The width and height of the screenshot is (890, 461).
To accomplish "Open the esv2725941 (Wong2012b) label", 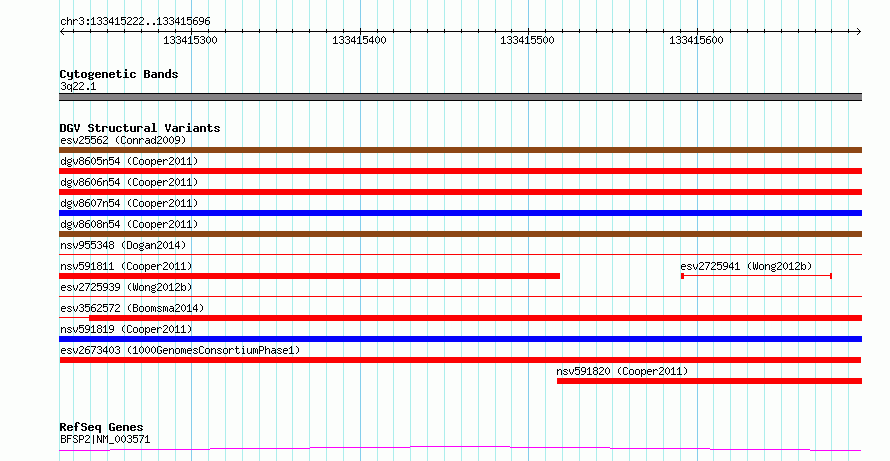I will [x=746, y=266].
